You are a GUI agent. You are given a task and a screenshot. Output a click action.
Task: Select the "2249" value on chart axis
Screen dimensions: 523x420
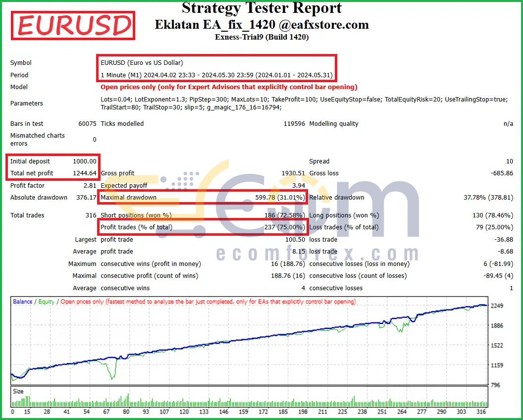497,306
